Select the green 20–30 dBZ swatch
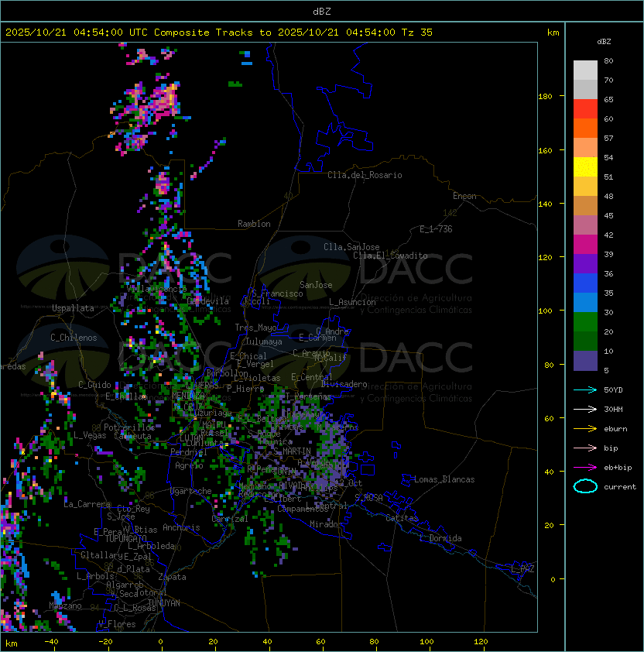This screenshot has height=652, width=644. point(585,321)
